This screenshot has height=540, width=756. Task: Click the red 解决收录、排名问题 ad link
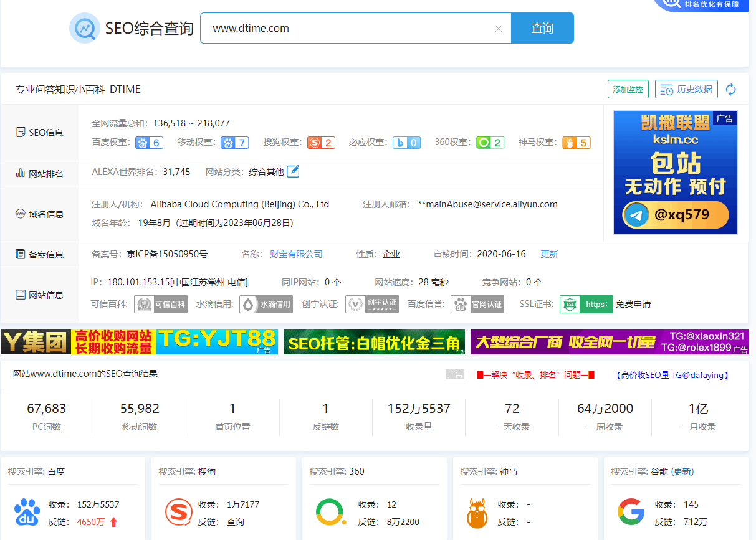536,375
